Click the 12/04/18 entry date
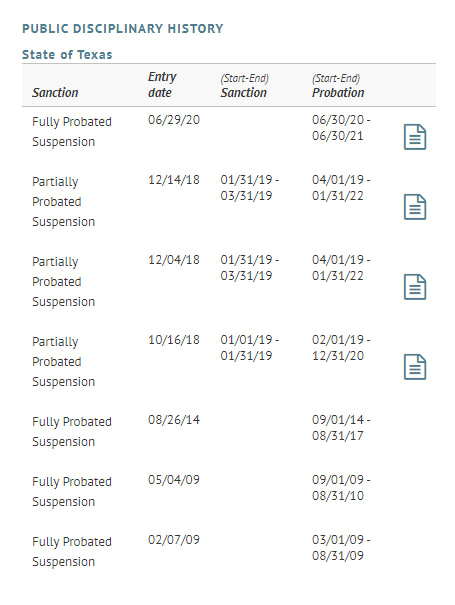 174,260
